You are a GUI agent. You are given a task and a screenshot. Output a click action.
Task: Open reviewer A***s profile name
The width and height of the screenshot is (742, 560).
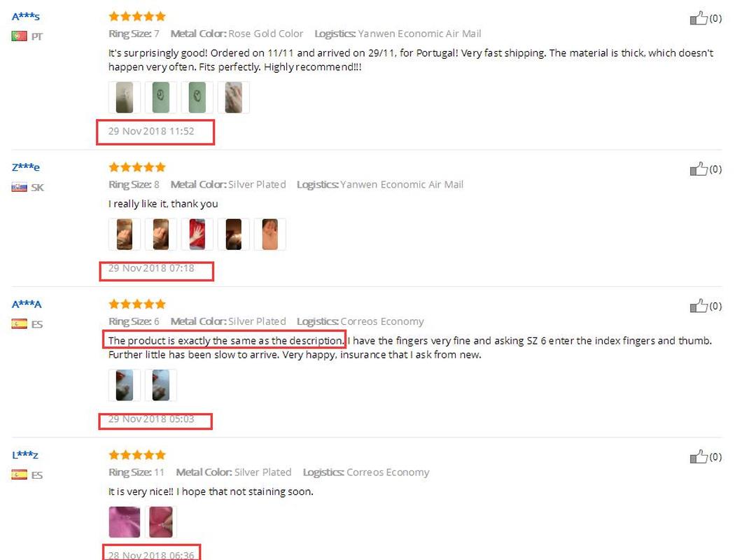click(x=26, y=17)
